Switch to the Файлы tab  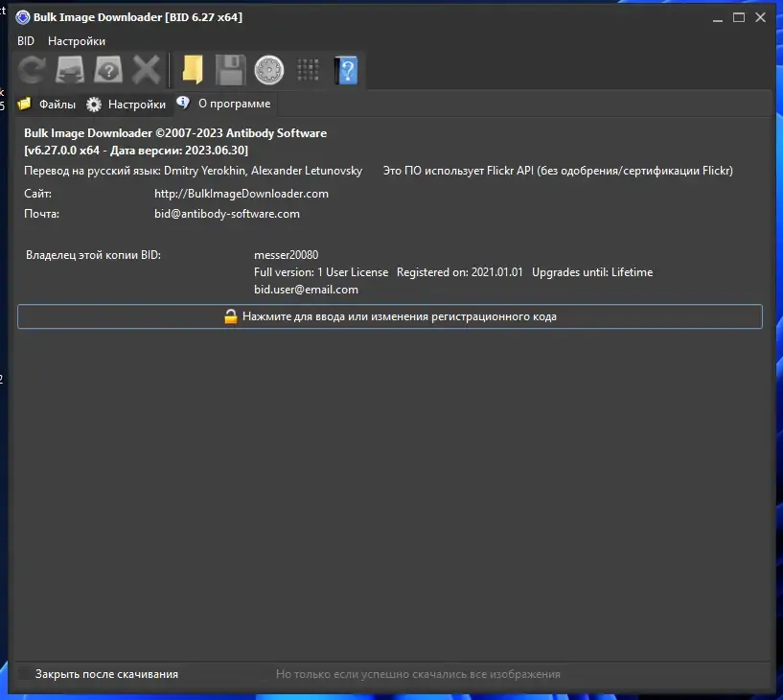48,104
